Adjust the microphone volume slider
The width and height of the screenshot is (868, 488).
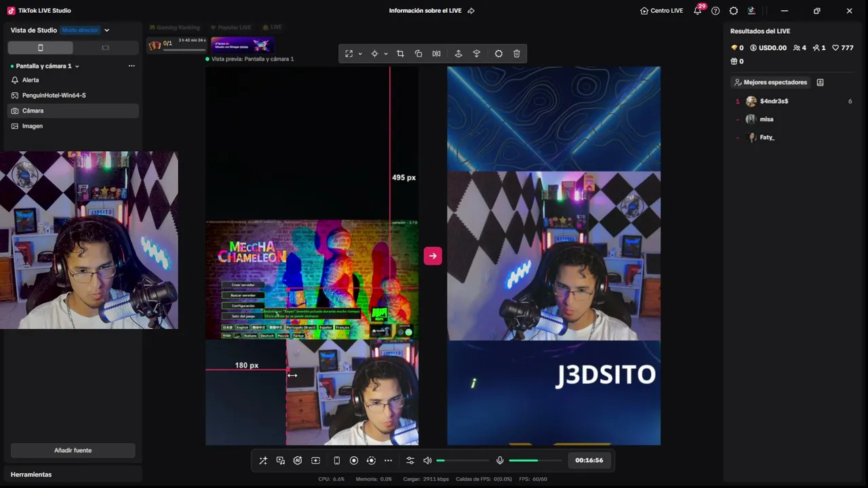click(535, 461)
